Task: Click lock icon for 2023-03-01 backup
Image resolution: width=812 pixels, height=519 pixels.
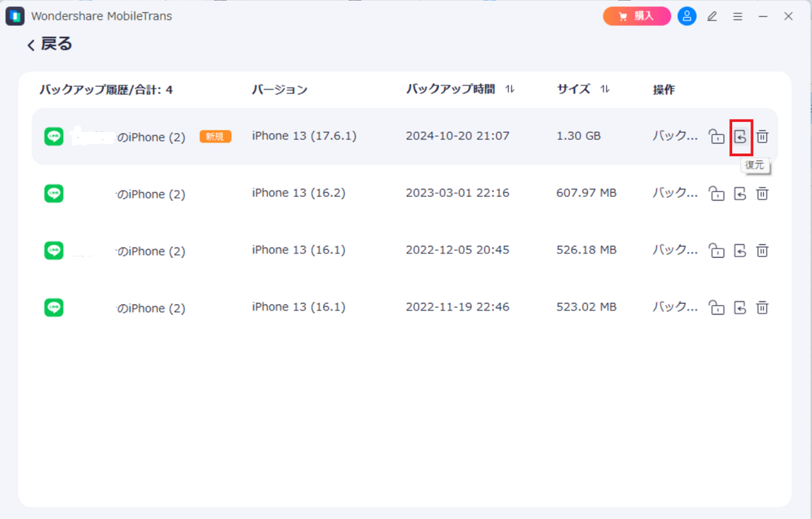Action: 716,194
